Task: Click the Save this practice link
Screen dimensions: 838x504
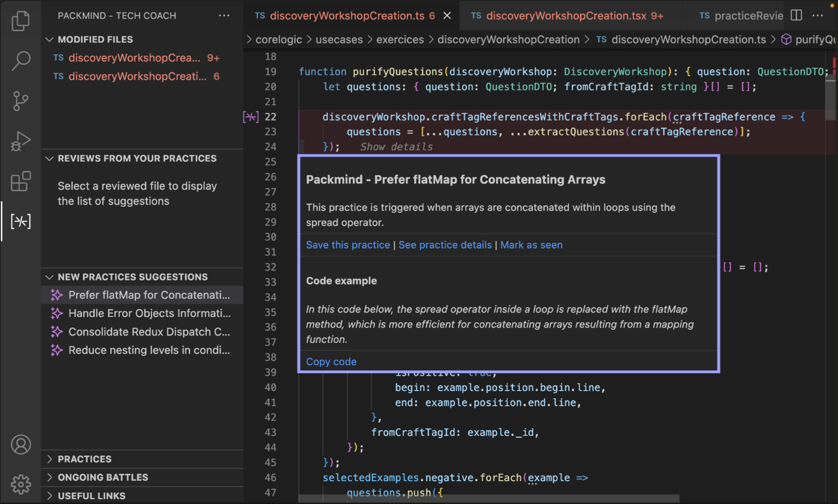Action: (x=348, y=245)
